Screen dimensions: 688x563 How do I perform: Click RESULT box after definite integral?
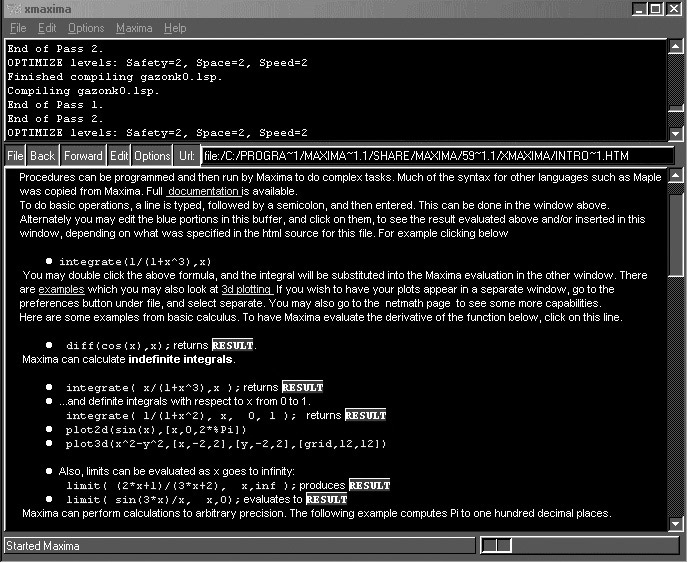[x=366, y=415]
